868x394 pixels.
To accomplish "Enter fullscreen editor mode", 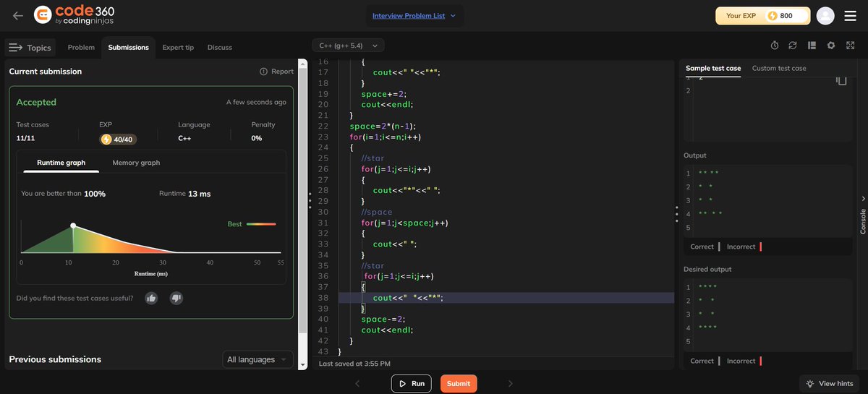I will tap(850, 46).
